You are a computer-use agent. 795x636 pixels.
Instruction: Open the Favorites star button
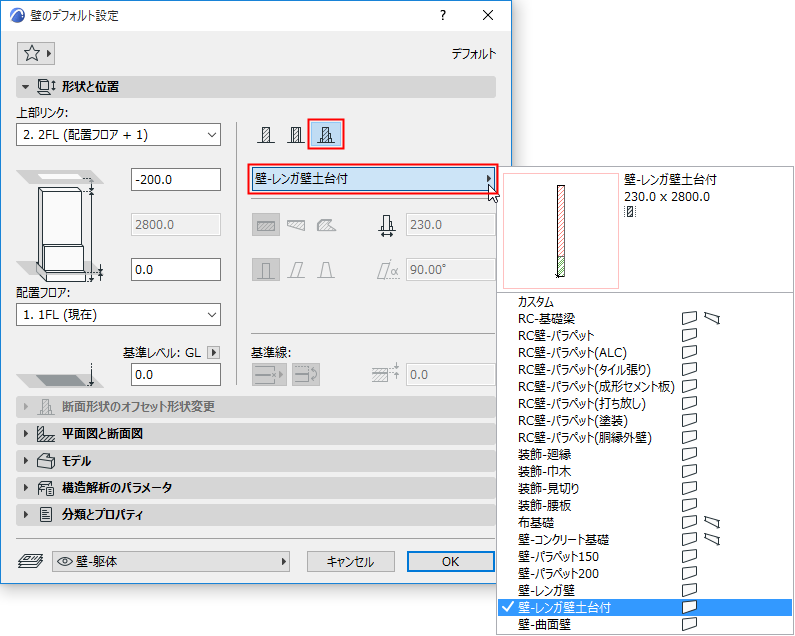[35, 53]
